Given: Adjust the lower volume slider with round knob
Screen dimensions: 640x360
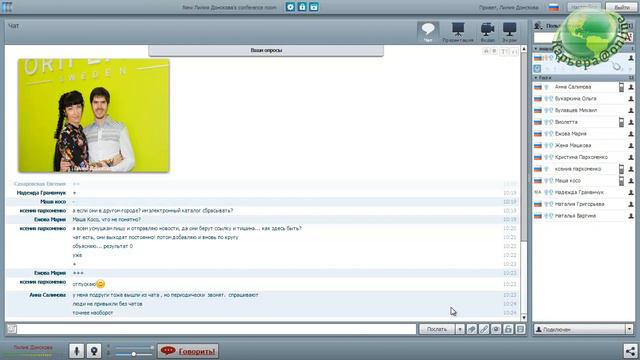Looking at the screenshot, I should click(133, 354).
